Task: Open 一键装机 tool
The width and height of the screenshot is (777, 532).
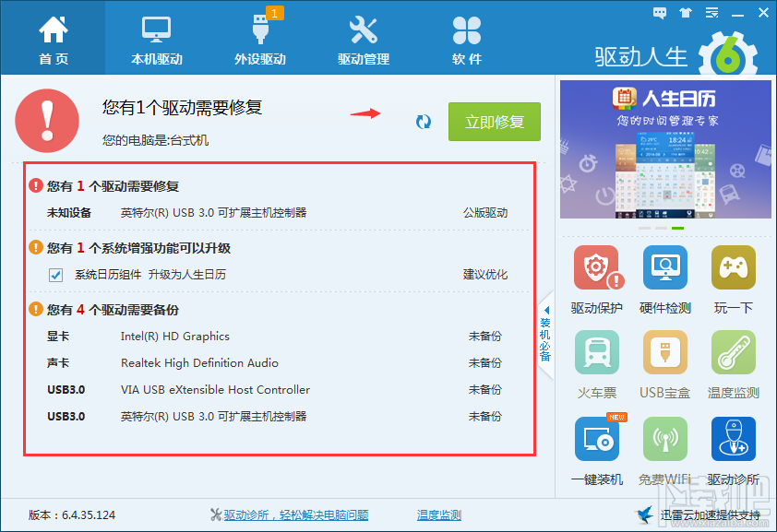Action: click(597, 452)
